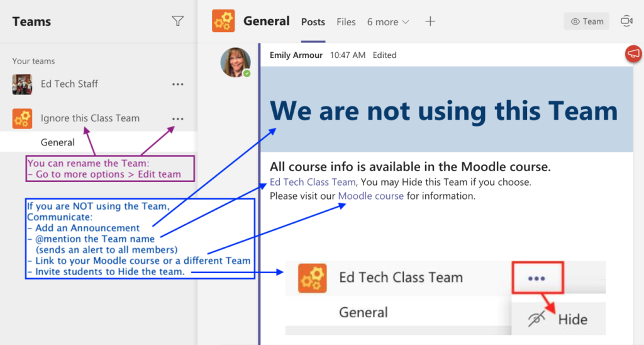The width and height of the screenshot is (644, 345).
Task: Click the red announcement megaphone icon
Action: (x=633, y=54)
